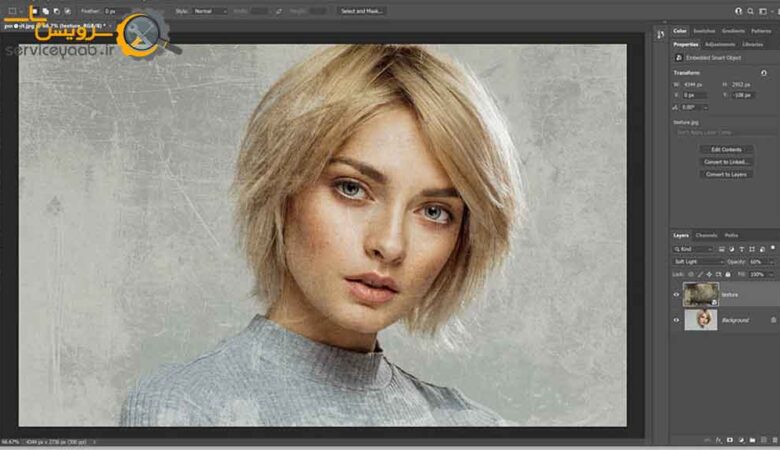Click the reset transform icon beside Transform
Image resolution: width=780 pixels, height=450 pixels.
(x=764, y=73)
